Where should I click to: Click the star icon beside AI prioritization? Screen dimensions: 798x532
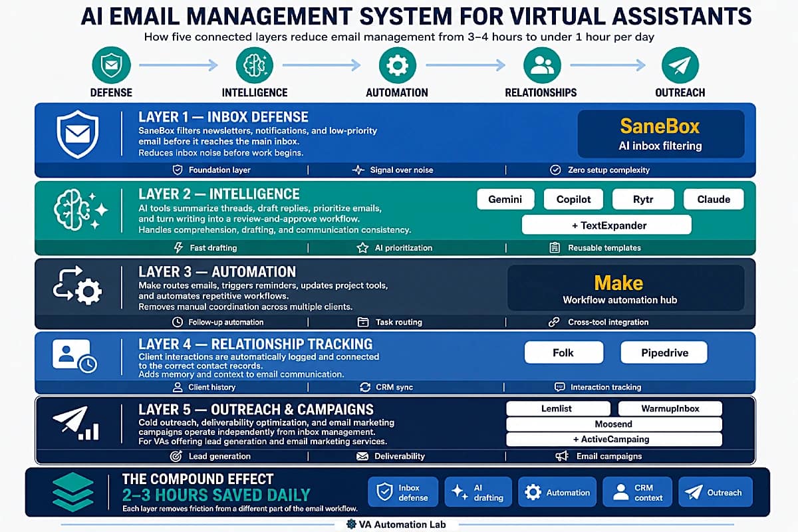click(x=362, y=247)
